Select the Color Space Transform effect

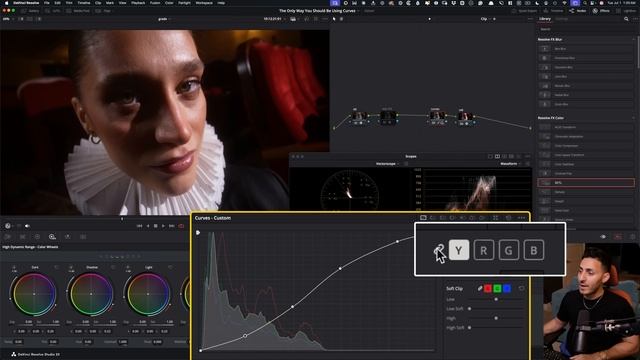[586, 155]
